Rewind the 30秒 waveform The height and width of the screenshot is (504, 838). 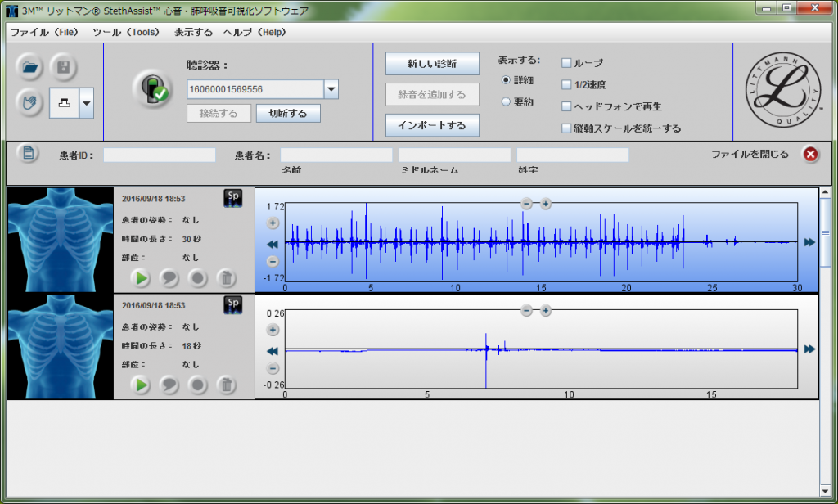tap(273, 244)
